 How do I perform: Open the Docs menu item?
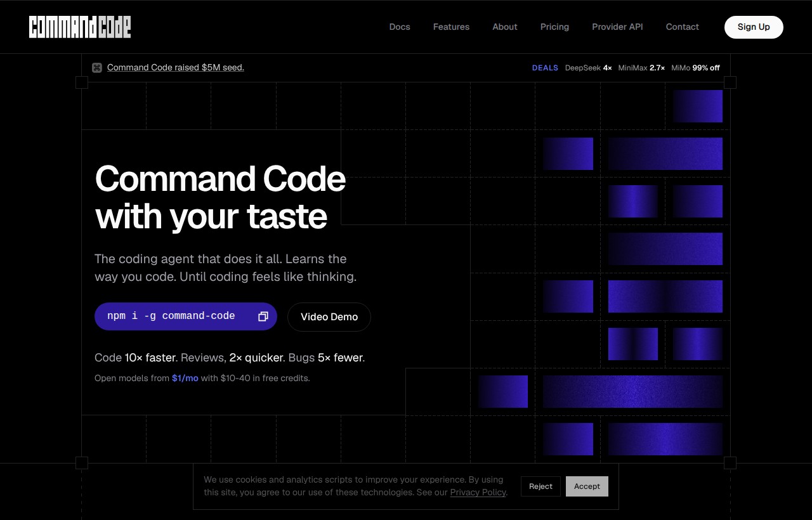400,27
